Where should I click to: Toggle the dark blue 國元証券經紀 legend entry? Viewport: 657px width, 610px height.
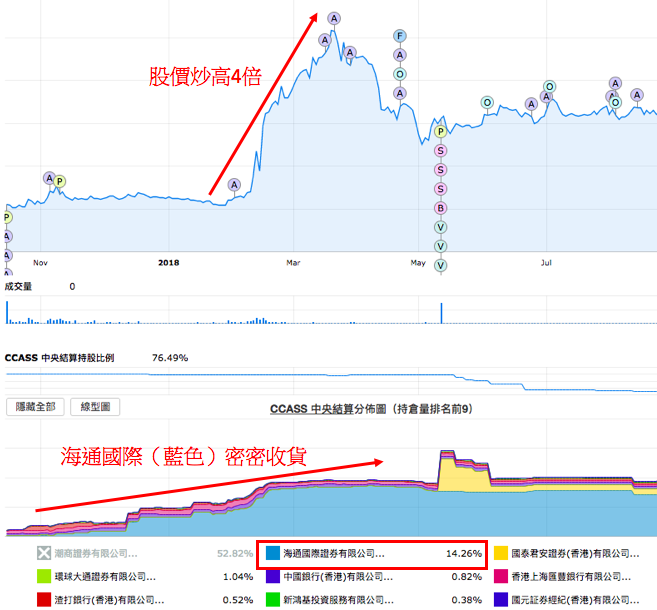pyautogui.click(x=501, y=600)
